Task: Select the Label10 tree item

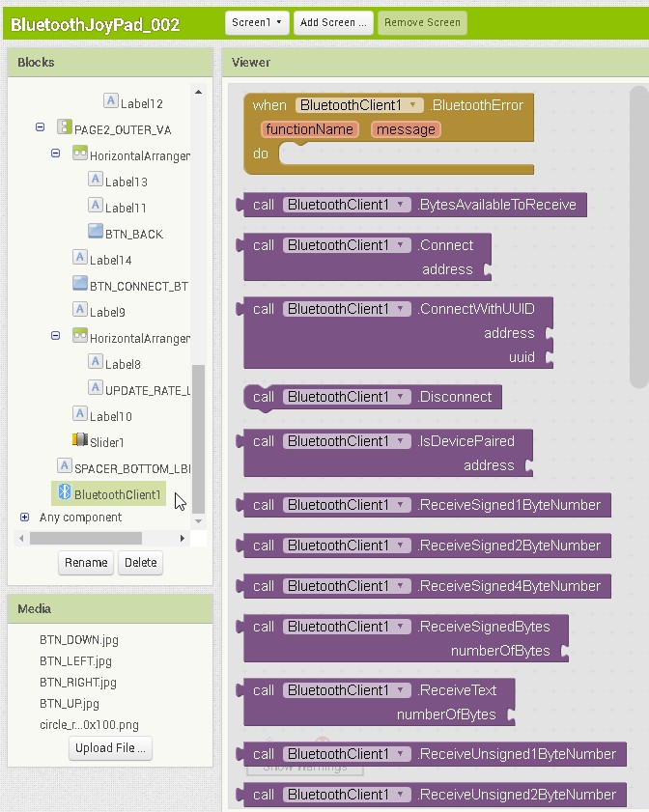Action: coord(110,416)
